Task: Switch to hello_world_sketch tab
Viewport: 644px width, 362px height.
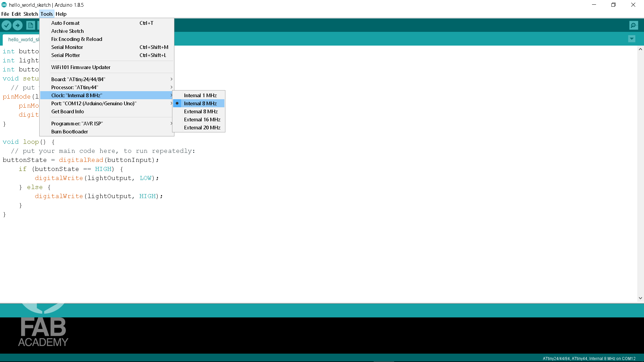Action: point(21,40)
